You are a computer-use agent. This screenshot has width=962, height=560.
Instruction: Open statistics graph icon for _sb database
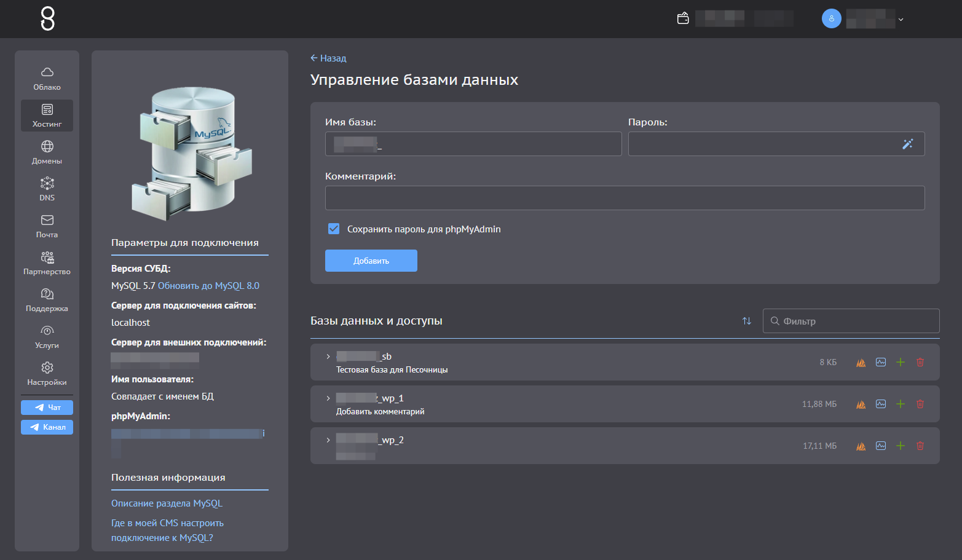pos(881,362)
